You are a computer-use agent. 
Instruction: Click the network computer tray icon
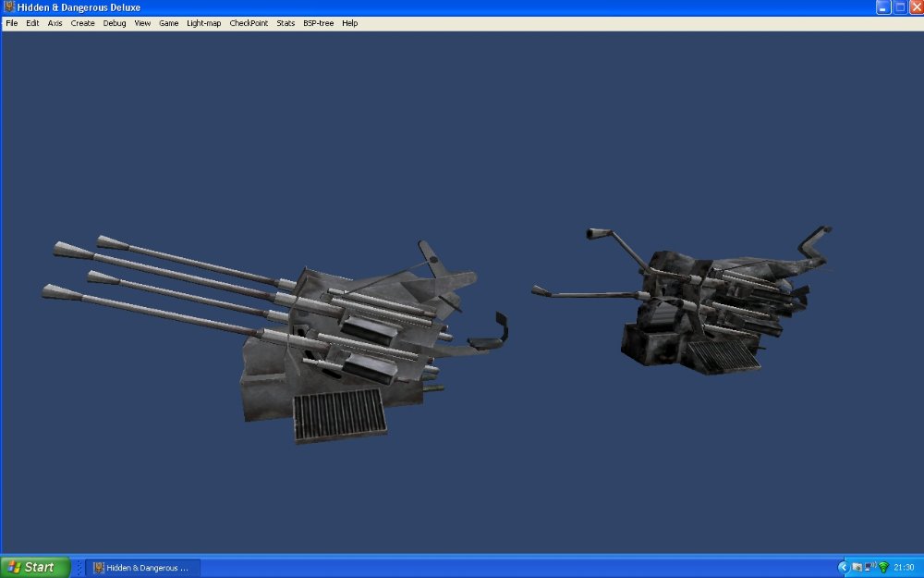pos(869,568)
